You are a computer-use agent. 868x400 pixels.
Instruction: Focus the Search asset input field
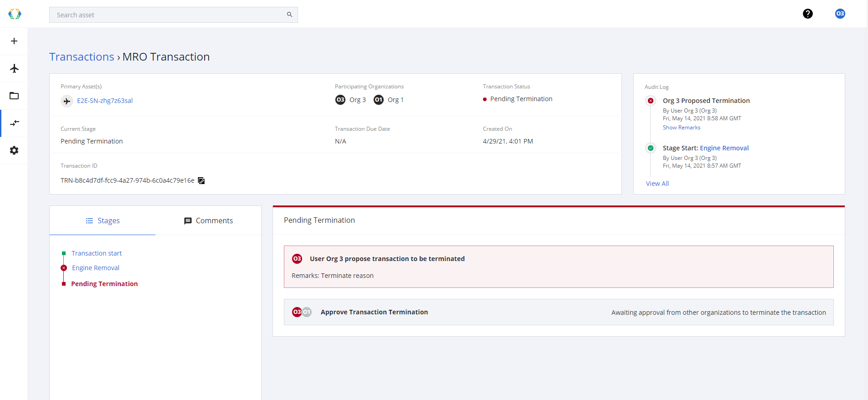tap(173, 15)
